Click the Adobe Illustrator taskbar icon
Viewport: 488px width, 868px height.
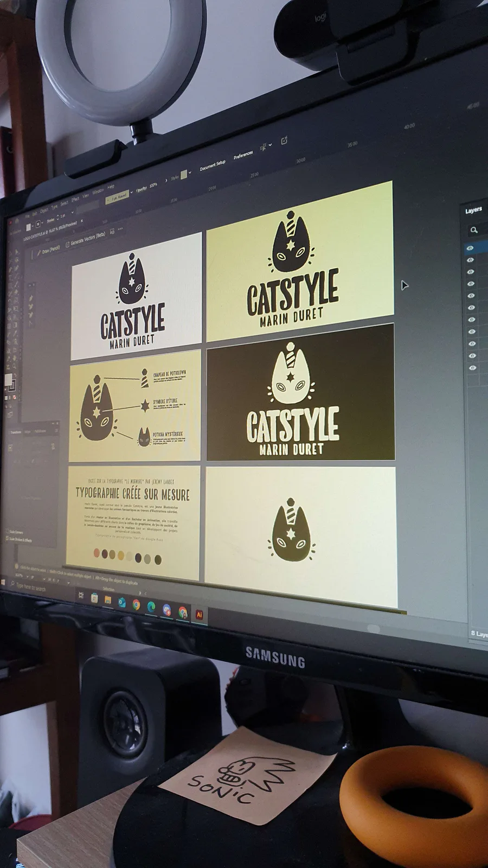point(199,615)
